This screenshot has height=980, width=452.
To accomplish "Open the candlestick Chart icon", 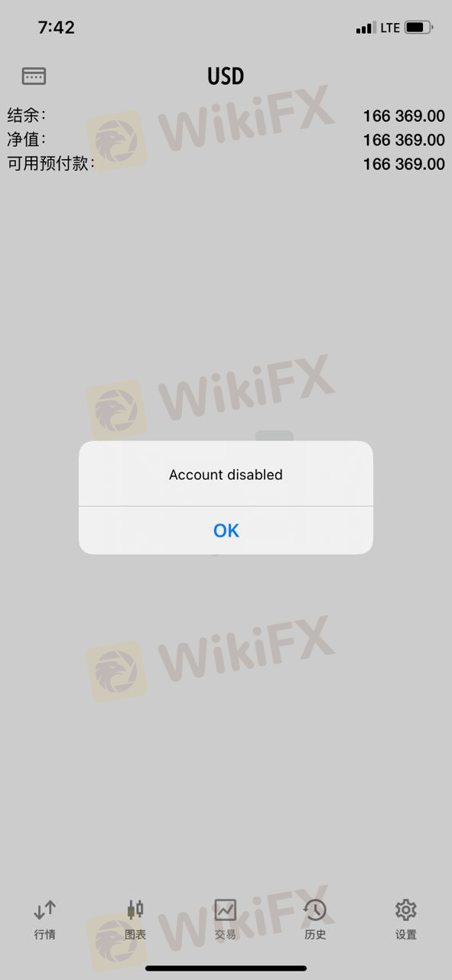I will pyautogui.click(x=135, y=910).
